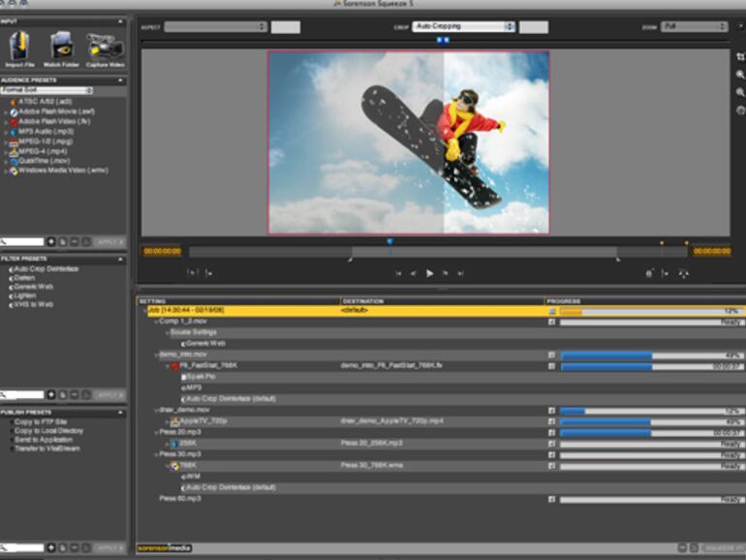Click the add preset plus icon under Audience Presets
746x560 pixels.
pyautogui.click(x=51, y=240)
